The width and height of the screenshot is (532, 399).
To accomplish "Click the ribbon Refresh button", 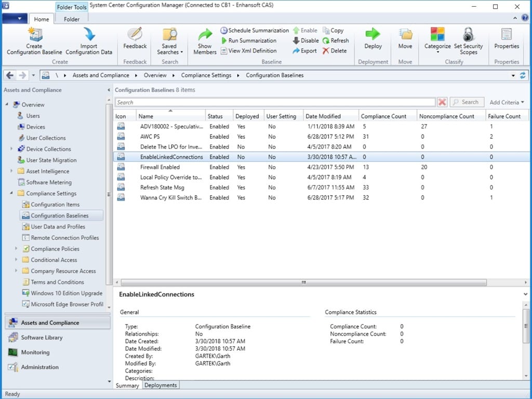I will click(x=336, y=41).
